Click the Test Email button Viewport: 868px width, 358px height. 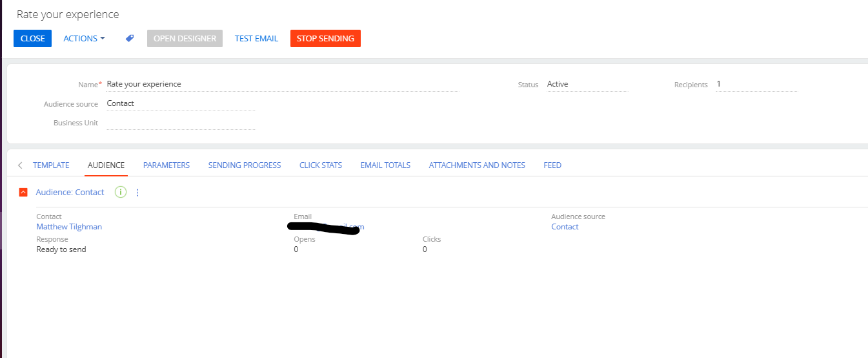click(x=256, y=39)
